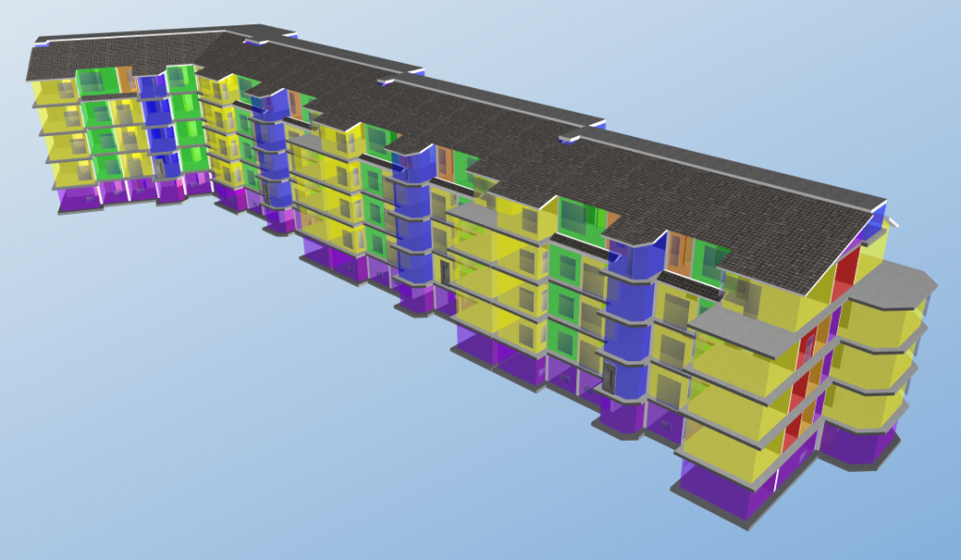Click the door at the rightmost blue tower's base

click(613, 377)
